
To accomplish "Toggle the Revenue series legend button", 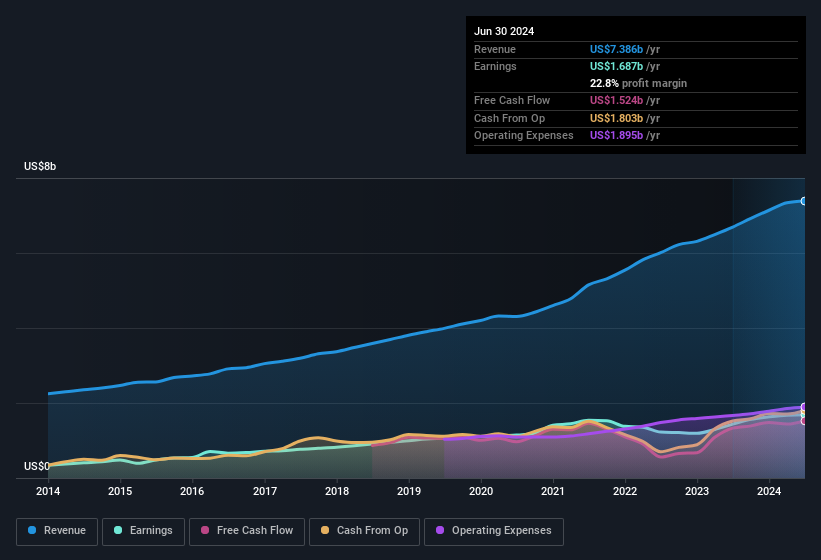I will point(57,531).
